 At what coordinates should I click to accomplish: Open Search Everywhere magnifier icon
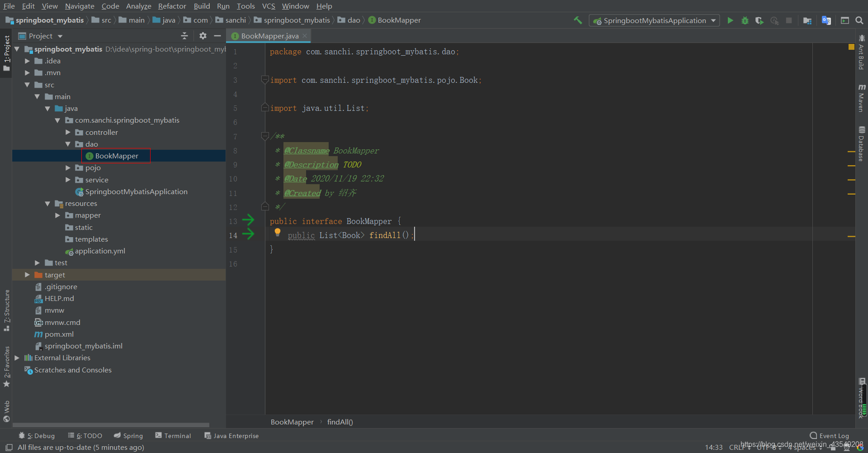click(859, 20)
